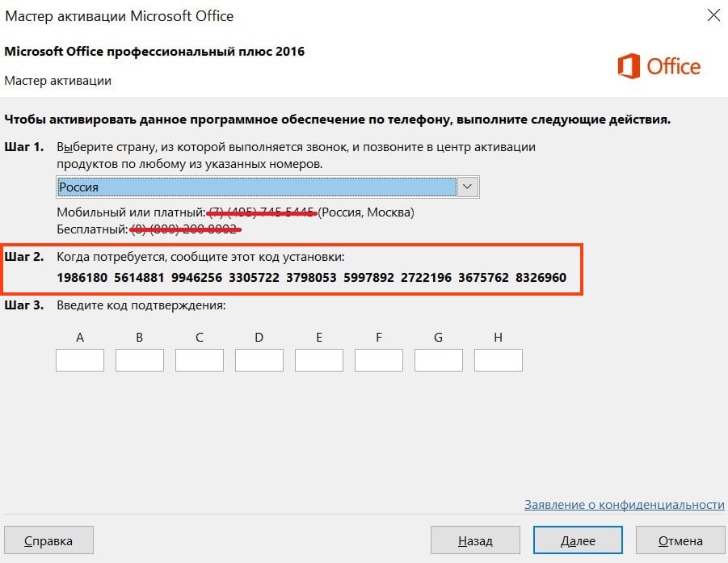Activate confirmation code field H
728x563 pixels.
tap(499, 360)
